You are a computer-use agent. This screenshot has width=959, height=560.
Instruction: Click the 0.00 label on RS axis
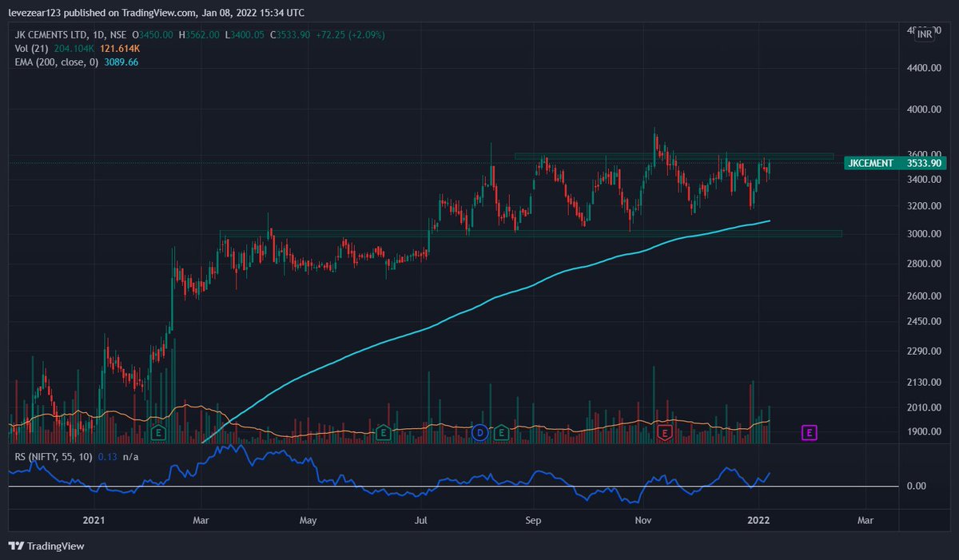click(x=916, y=486)
